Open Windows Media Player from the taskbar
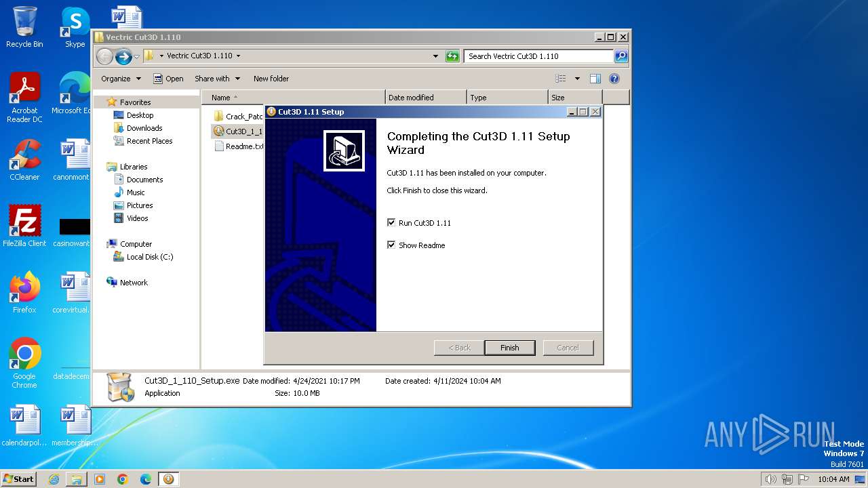Viewport: 868px width, 488px height. (x=100, y=479)
